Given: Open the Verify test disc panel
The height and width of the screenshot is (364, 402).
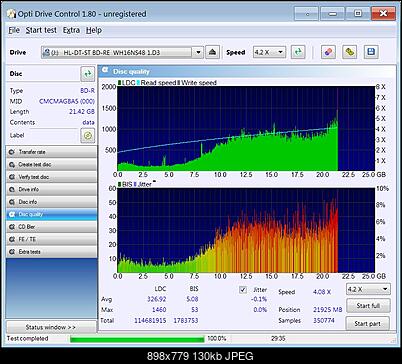Looking at the screenshot, I should (51, 177).
